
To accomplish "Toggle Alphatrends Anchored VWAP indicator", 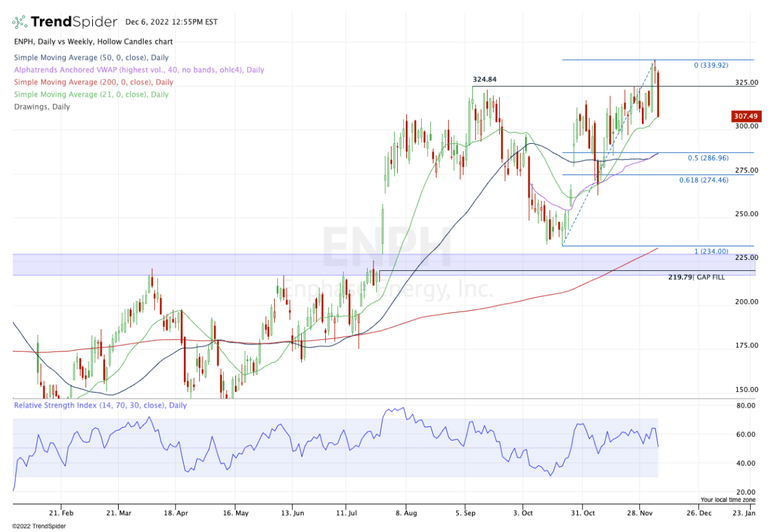I will (139, 70).
